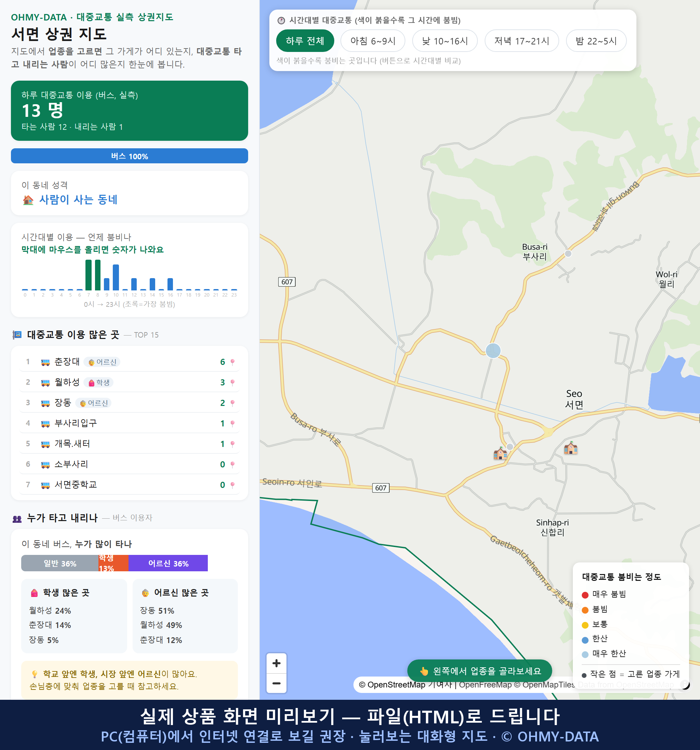Click the map pin icon in 장동 row
700x750 pixels.
[x=232, y=403]
